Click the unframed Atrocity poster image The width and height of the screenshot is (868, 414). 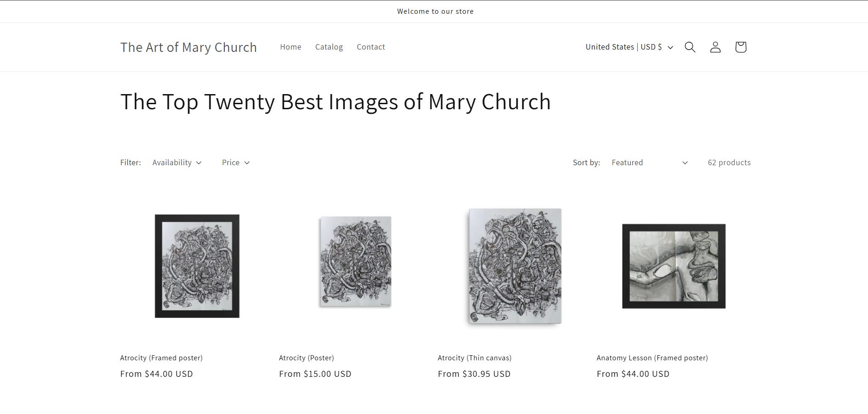click(356, 262)
